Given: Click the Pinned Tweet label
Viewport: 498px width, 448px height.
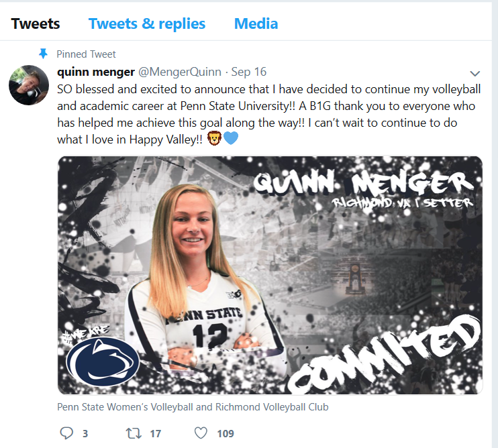Looking at the screenshot, I should pos(86,54).
